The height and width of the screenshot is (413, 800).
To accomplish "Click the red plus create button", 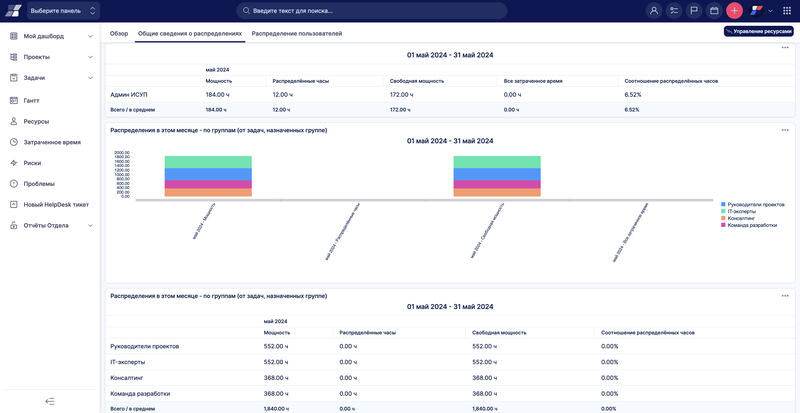I will 734,11.
